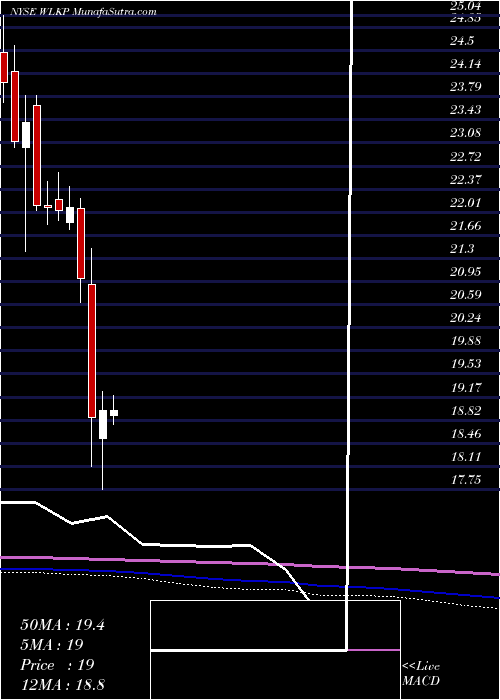Viewport: 500px width, 700px height.
Task: Click the Price : 19 readout
Action: 57,665
